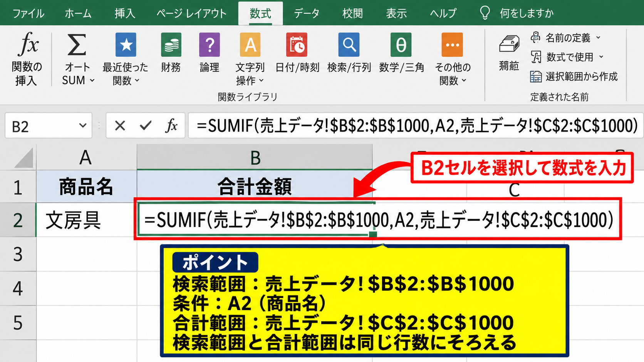Select column B header
644x362 pixels.
pos(255,158)
